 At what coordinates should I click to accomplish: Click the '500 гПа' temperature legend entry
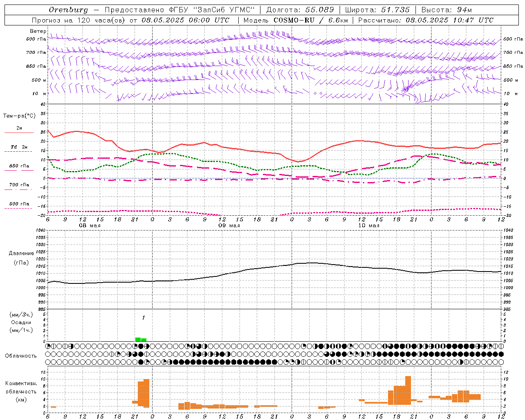[x=19, y=204]
